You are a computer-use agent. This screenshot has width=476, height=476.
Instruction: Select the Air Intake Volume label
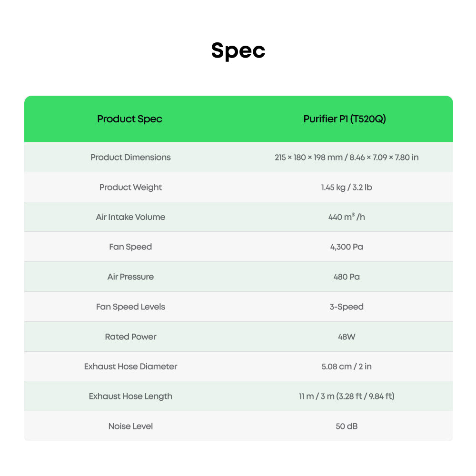(130, 217)
